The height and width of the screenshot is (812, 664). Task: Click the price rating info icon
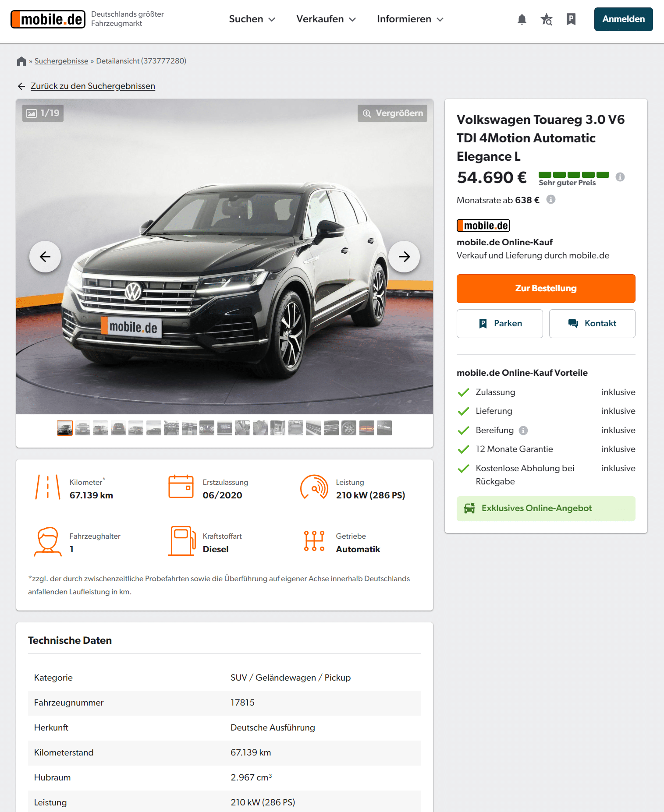click(x=620, y=177)
